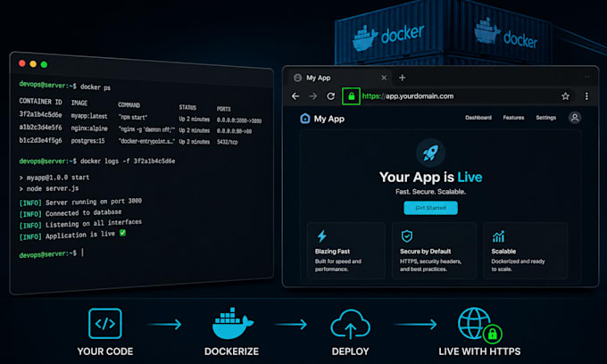
Task: Click the yellow minimize dot in terminal
Action: [33, 64]
